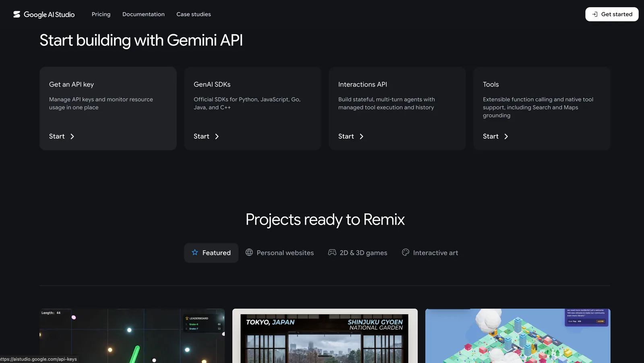Switch to the Interactive art tab
Image resolution: width=644 pixels, height=363 pixels.
[x=430, y=253]
